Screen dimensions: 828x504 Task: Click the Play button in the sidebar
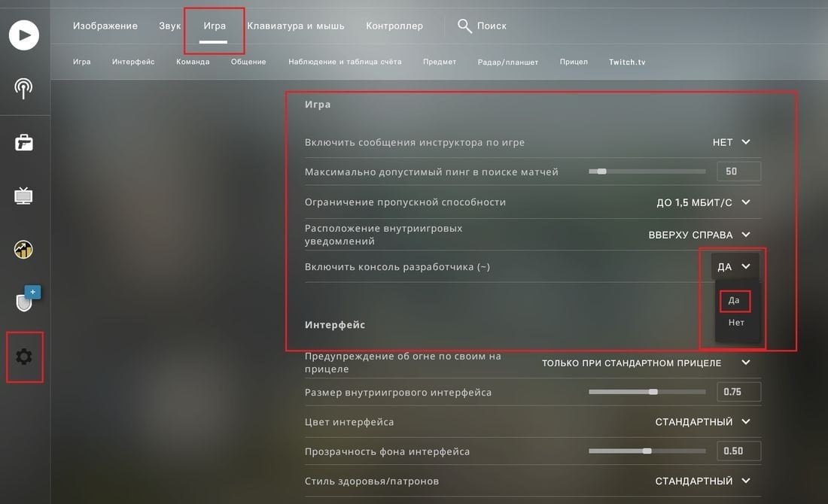[24, 35]
